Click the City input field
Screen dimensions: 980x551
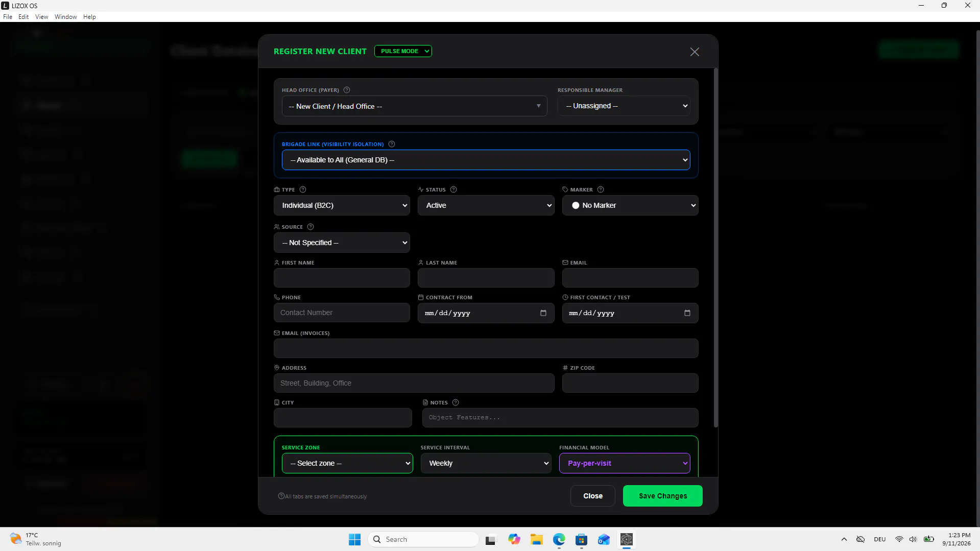[x=343, y=418]
